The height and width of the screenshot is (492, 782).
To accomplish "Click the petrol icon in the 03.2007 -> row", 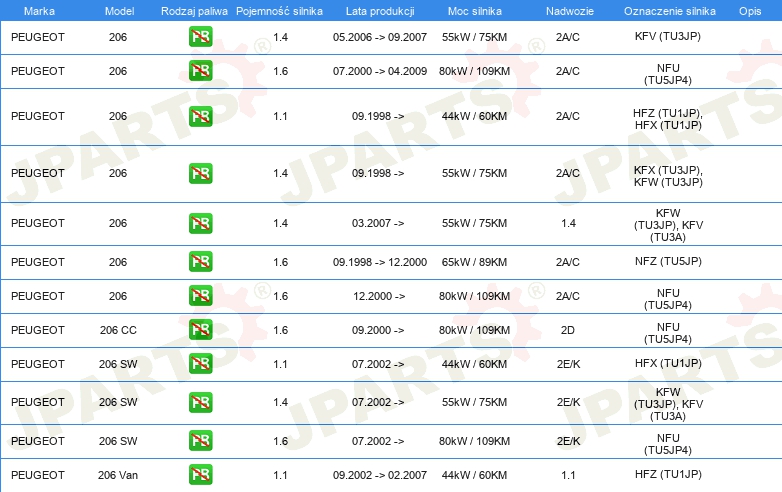I will pyautogui.click(x=200, y=223).
